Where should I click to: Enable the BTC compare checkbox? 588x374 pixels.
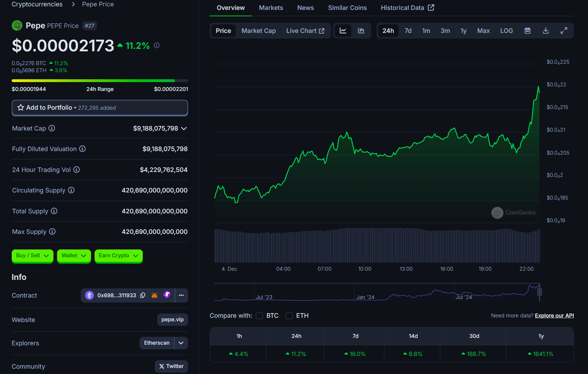tap(259, 316)
